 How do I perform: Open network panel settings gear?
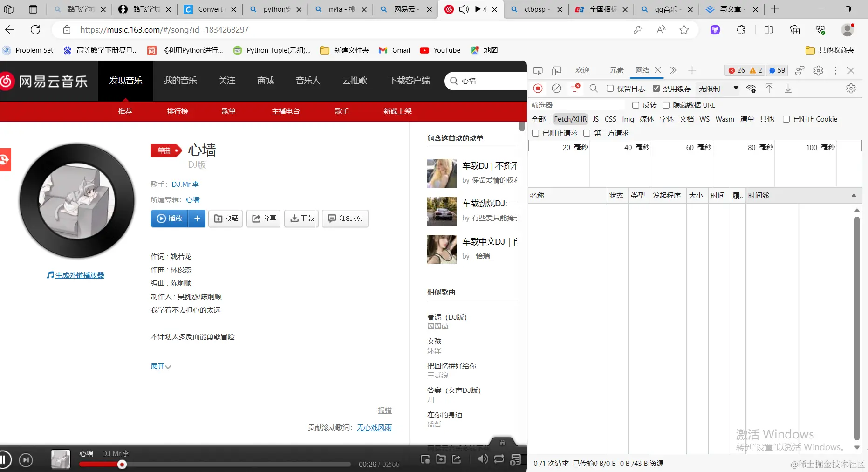[851, 89]
